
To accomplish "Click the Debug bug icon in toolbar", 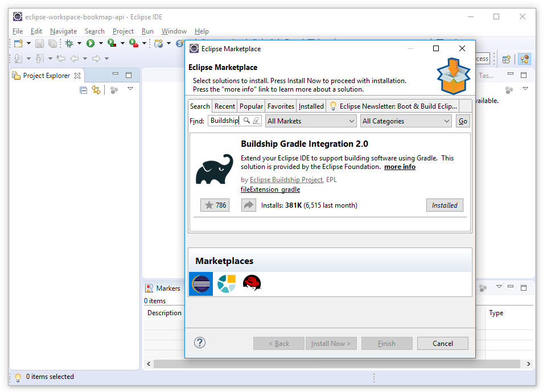I will click(x=69, y=43).
